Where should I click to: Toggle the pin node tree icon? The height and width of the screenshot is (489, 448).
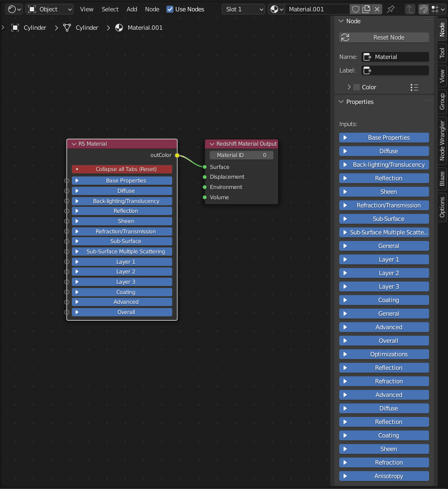coord(391,9)
